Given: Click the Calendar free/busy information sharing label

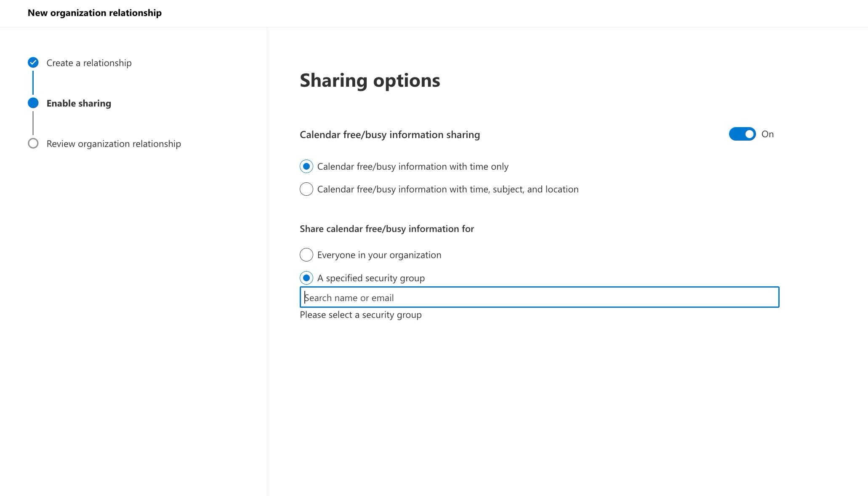Looking at the screenshot, I should click(389, 134).
